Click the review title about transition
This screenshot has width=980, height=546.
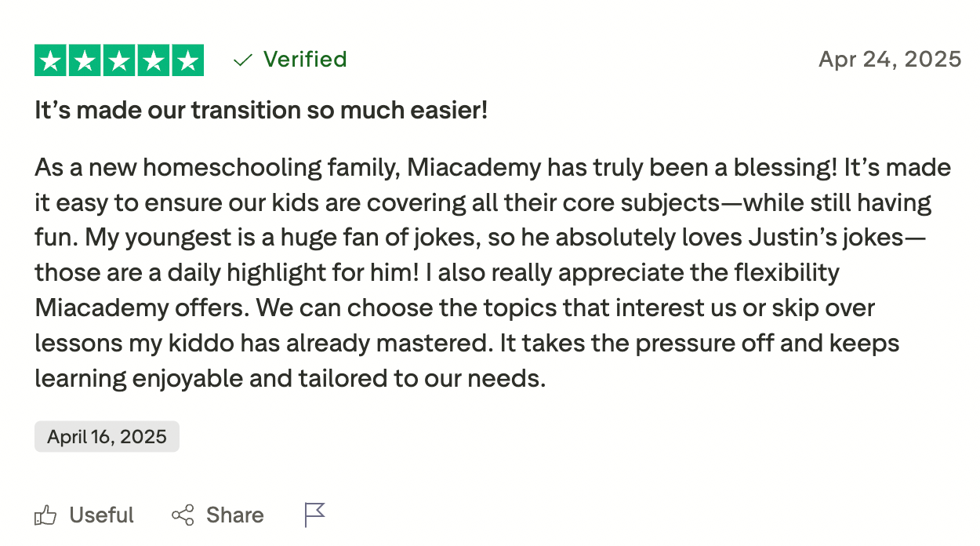(x=259, y=110)
